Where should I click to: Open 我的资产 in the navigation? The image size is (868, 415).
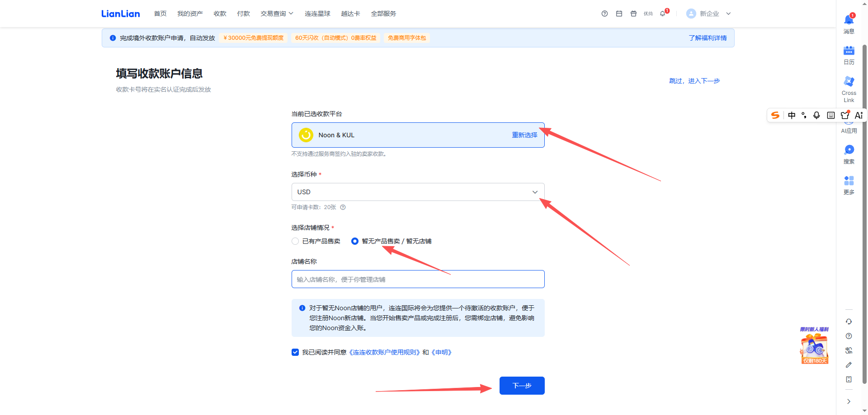coord(190,14)
